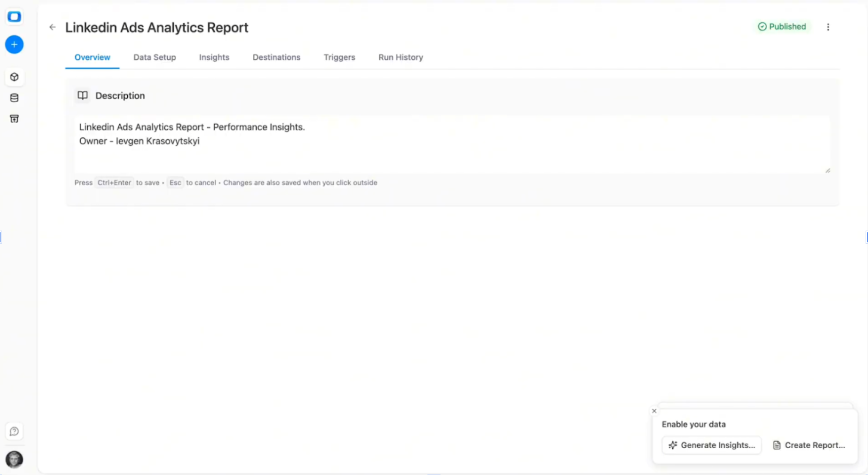Select the cube-shaped sidebar icon
868x475 pixels.
pyautogui.click(x=14, y=76)
